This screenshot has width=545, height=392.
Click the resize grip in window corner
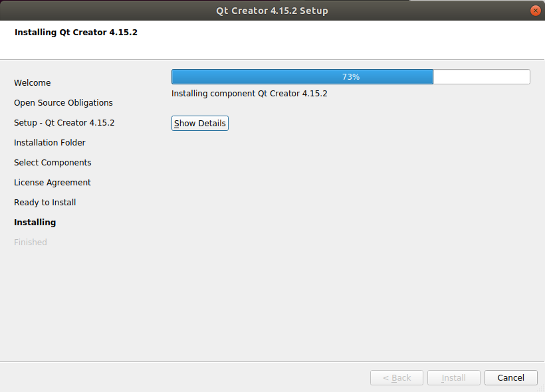[x=541, y=388]
